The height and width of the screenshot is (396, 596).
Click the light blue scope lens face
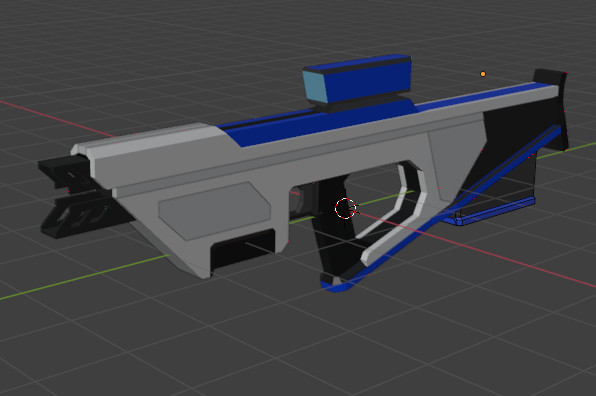pos(314,86)
